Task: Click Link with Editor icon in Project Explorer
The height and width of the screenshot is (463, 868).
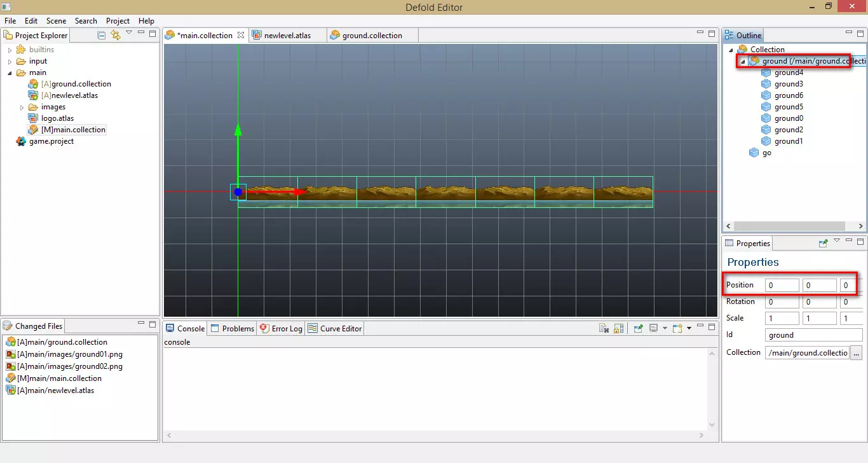Action: (115, 35)
